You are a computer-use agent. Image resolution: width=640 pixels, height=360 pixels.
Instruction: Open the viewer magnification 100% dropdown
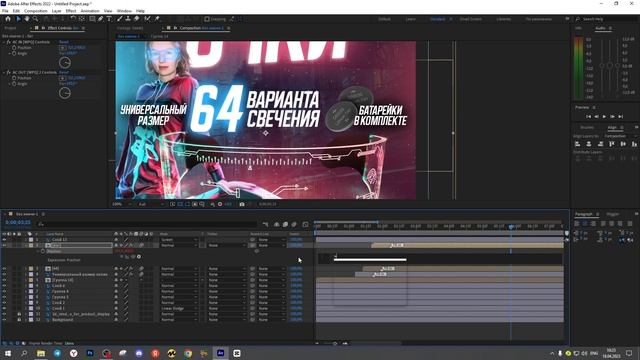coord(122,204)
